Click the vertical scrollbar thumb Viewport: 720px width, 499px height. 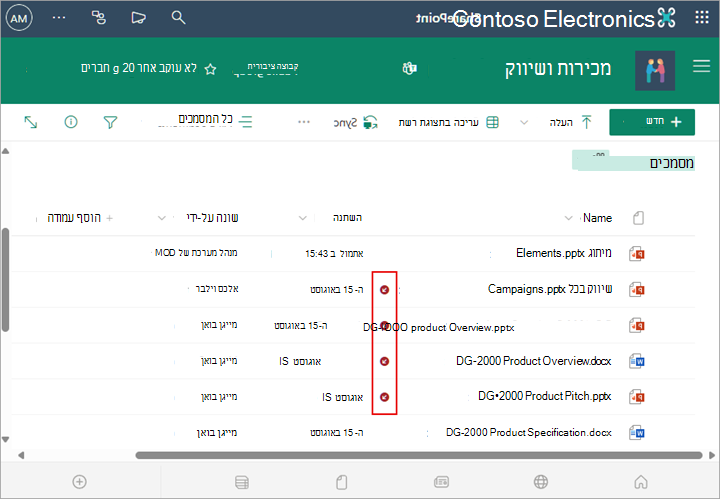tap(6, 280)
